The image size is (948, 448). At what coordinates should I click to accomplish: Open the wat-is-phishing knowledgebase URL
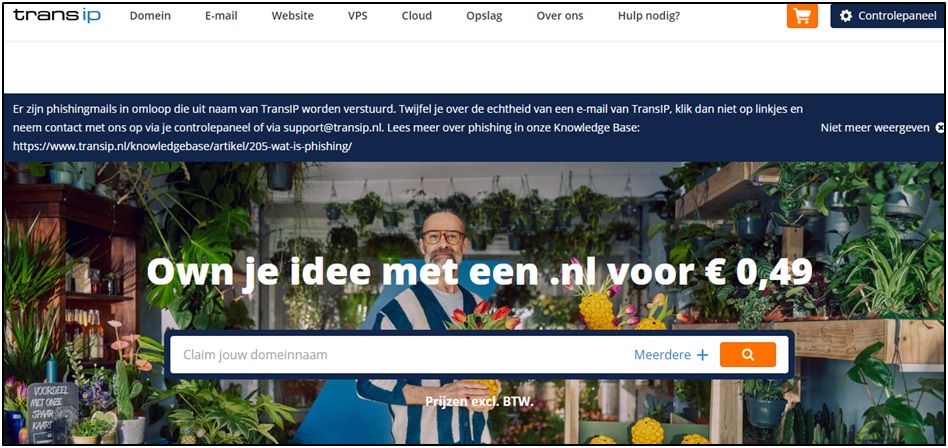pos(182,146)
